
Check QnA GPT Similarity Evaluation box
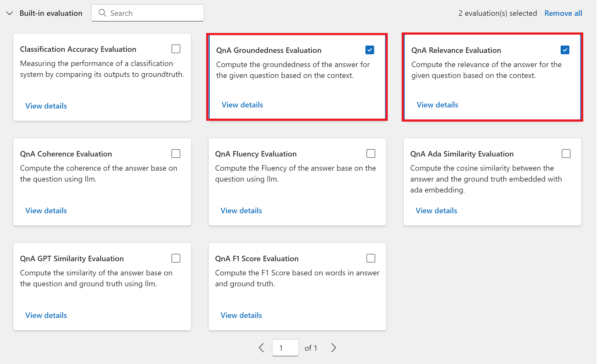pos(176,258)
